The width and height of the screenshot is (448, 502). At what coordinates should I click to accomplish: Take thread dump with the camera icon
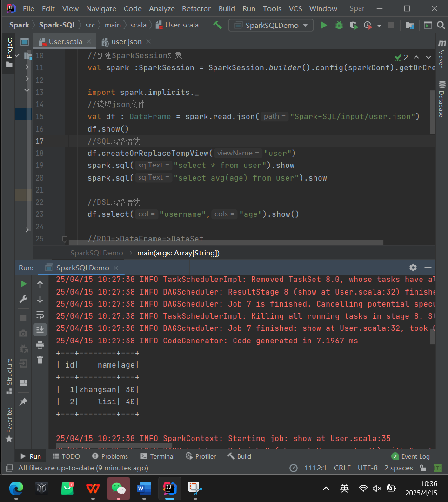(23, 333)
